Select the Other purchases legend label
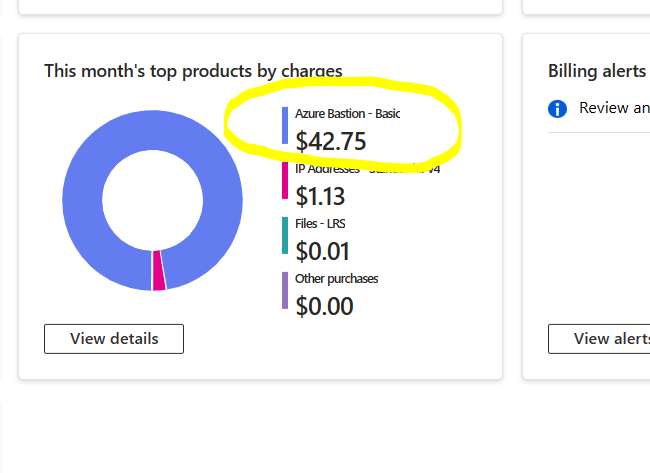650x473 pixels. click(x=337, y=279)
